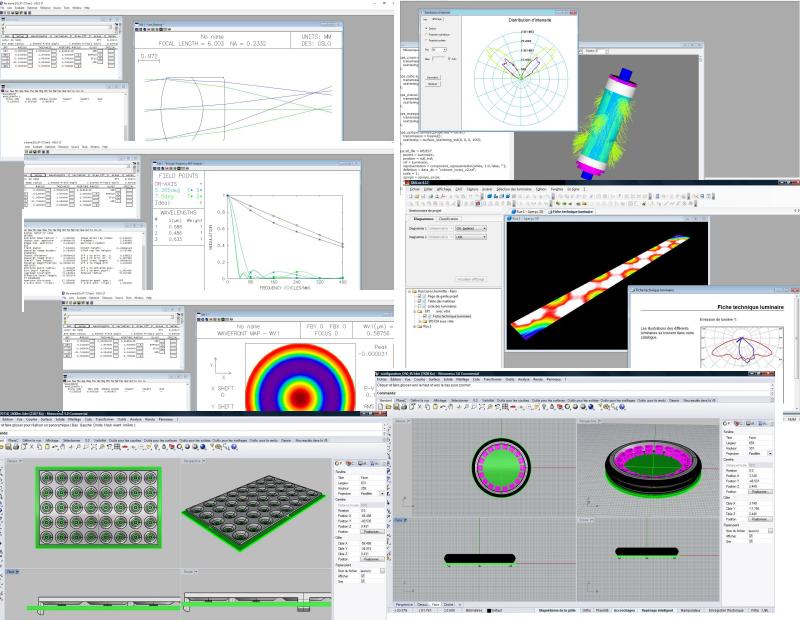The width and height of the screenshot is (800, 620).
Task: Click Caméra Positionner button in ring-model Rhino
Action: click(760, 491)
